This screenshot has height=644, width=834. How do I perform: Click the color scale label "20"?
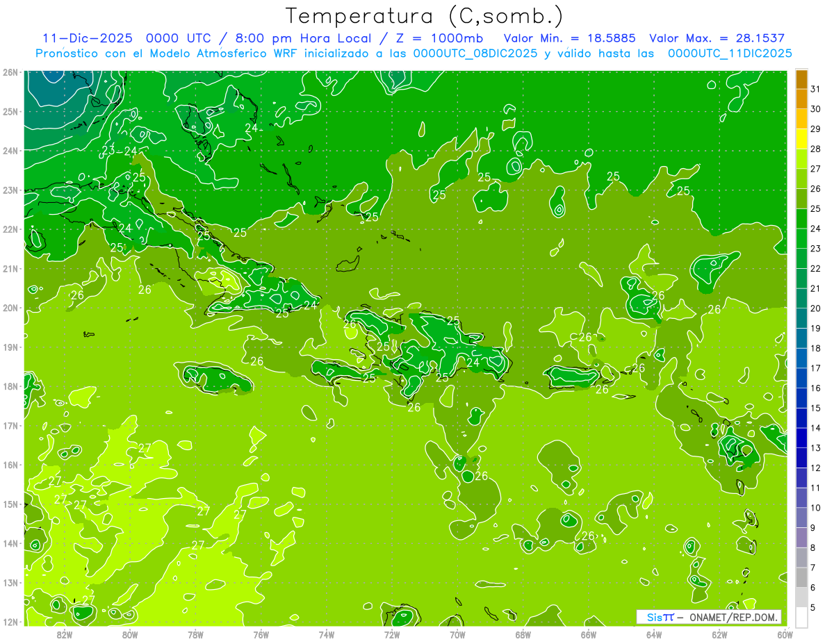[815, 308]
